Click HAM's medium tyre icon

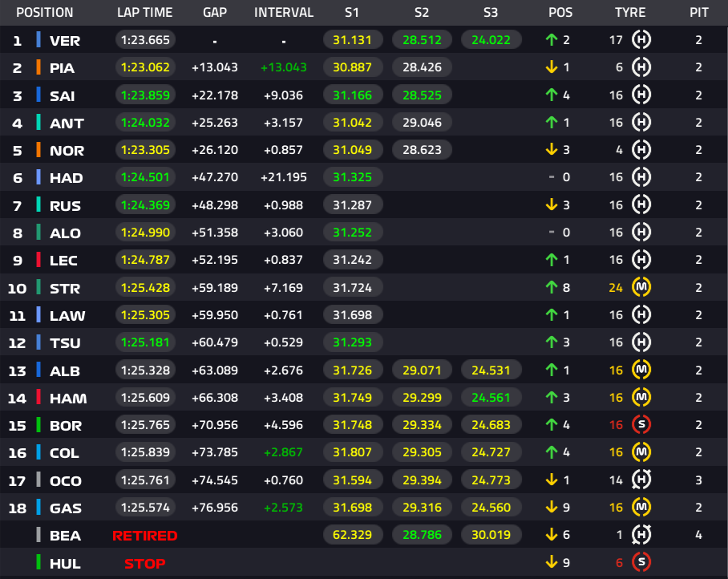pyautogui.click(x=641, y=398)
